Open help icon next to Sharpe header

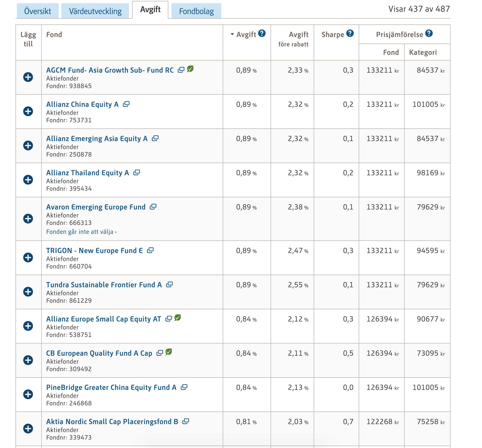(x=350, y=34)
